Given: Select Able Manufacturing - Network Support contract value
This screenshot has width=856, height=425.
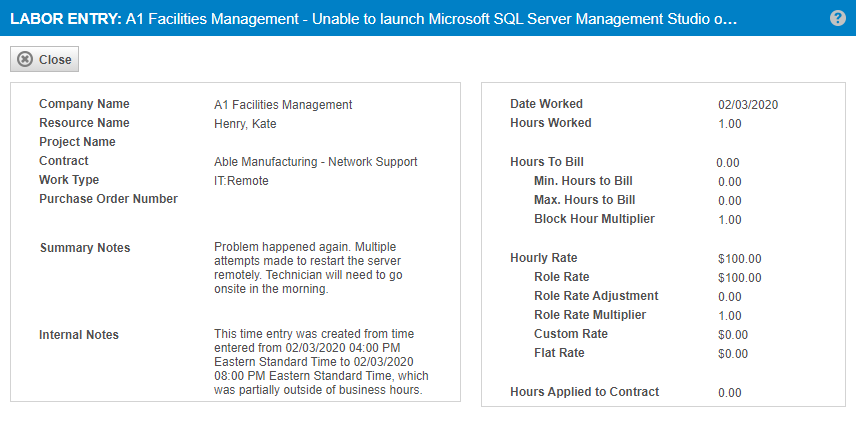Looking at the screenshot, I should pos(316,162).
